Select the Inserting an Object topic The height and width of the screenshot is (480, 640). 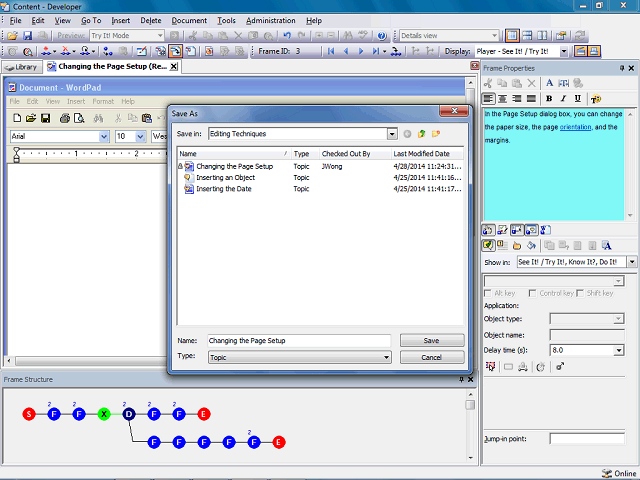[x=225, y=178]
